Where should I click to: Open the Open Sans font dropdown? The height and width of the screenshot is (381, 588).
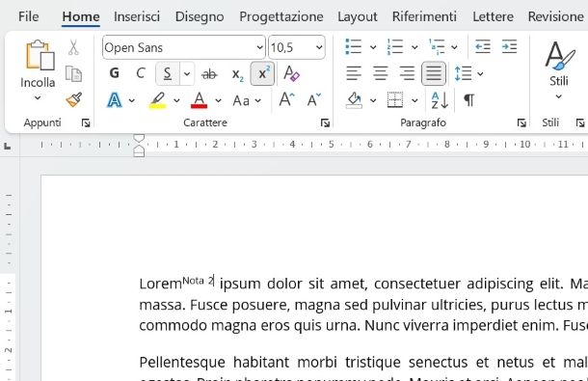(259, 47)
